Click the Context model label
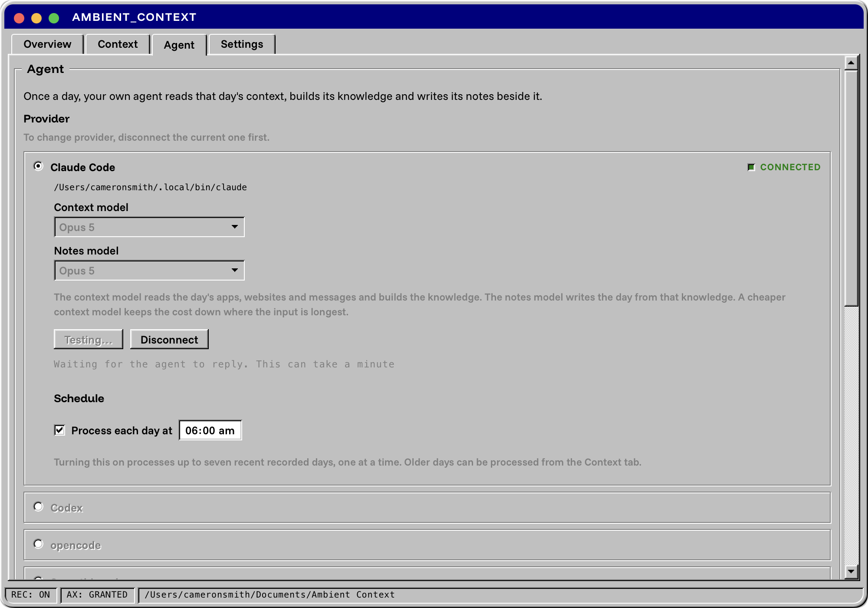 click(x=91, y=207)
